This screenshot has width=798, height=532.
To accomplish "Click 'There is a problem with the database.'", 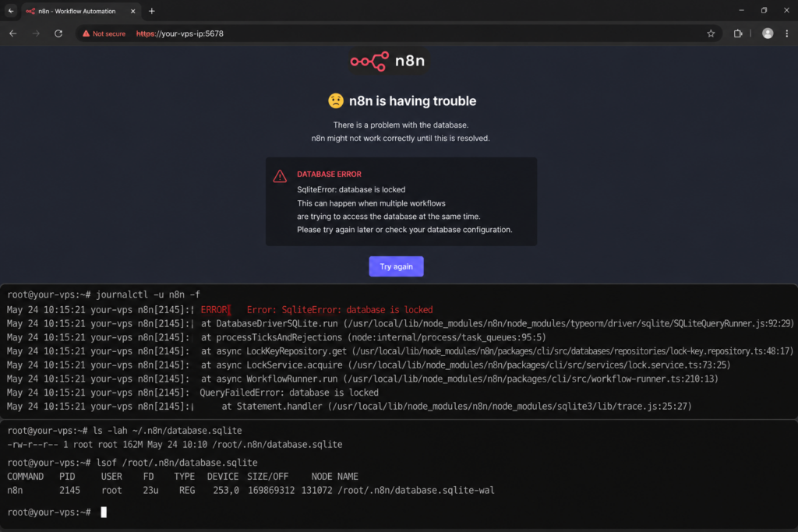I will 401,125.
